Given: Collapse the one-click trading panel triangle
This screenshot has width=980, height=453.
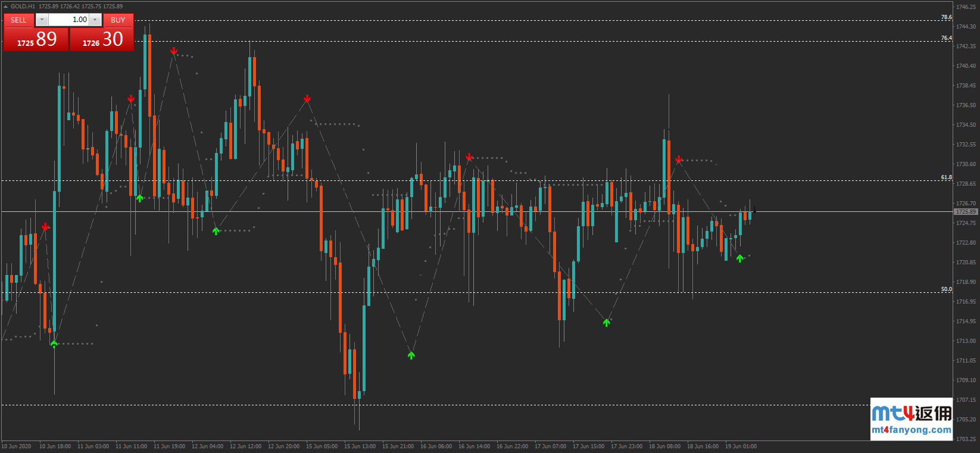Looking at the screenshot, I should (6, 7).
